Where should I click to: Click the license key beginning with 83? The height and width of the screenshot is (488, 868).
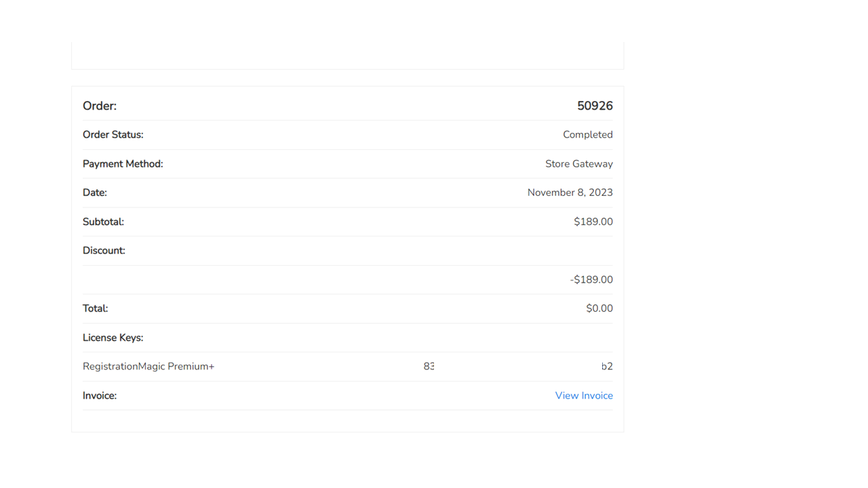click(x=429, y=367)
